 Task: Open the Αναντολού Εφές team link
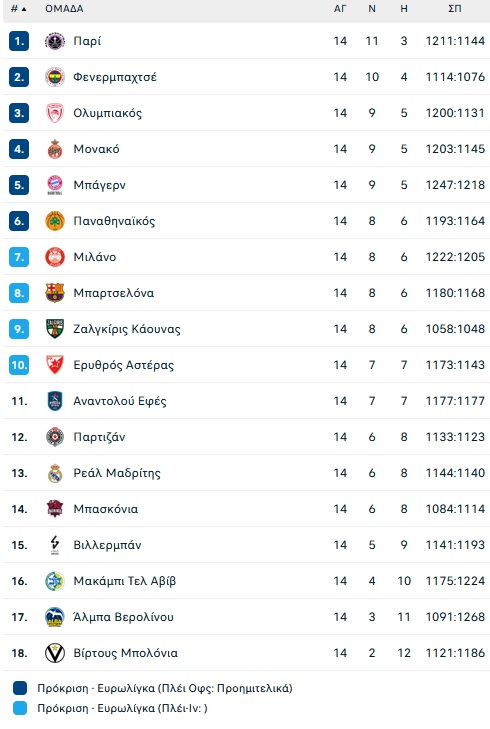(120, 401)
